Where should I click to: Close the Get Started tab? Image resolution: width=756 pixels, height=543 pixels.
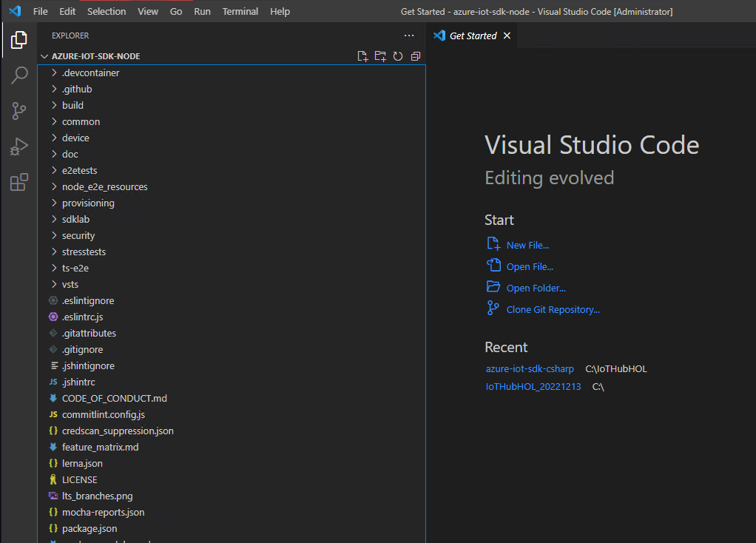tap(507, 36)
